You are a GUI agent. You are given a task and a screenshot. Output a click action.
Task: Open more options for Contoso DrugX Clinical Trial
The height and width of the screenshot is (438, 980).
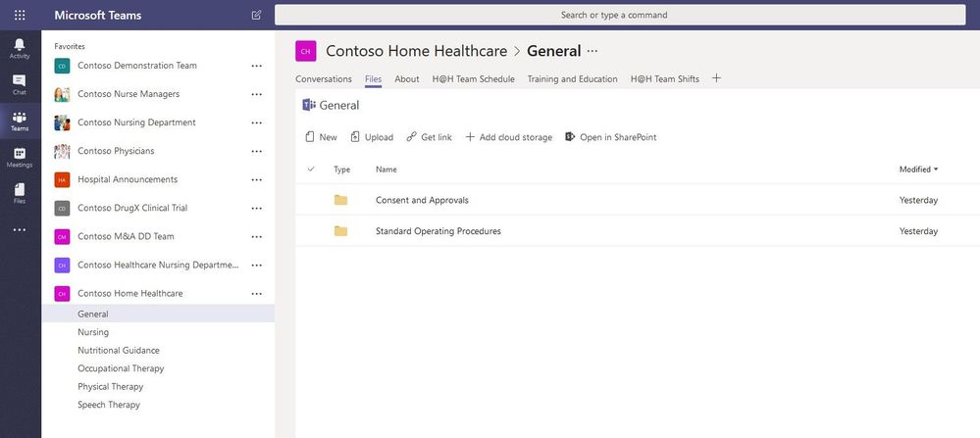pos(256,209)
